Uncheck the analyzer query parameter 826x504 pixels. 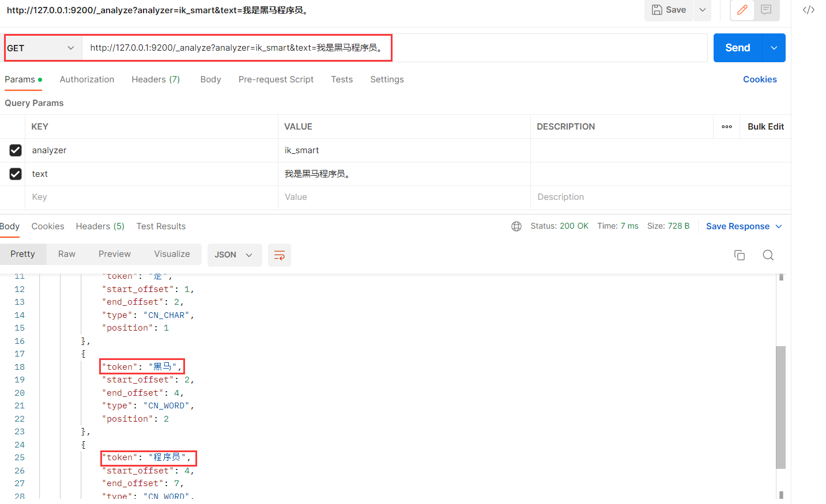tap(15, 150)
